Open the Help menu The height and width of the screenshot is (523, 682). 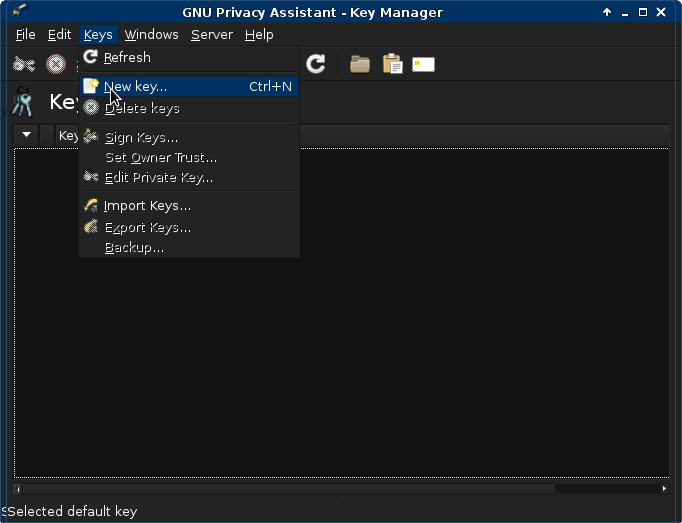click(x=259, y=34)
